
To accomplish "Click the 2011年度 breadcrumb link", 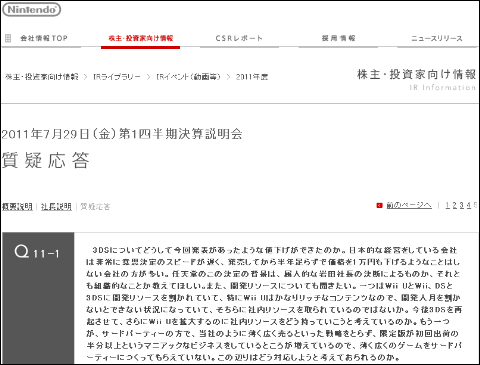I will [x=252, y=77].
